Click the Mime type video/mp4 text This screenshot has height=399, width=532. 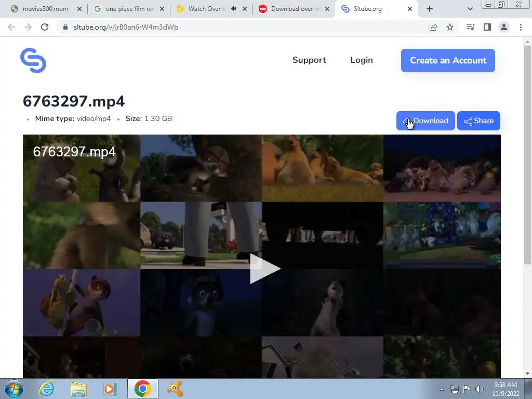[73, 119]
